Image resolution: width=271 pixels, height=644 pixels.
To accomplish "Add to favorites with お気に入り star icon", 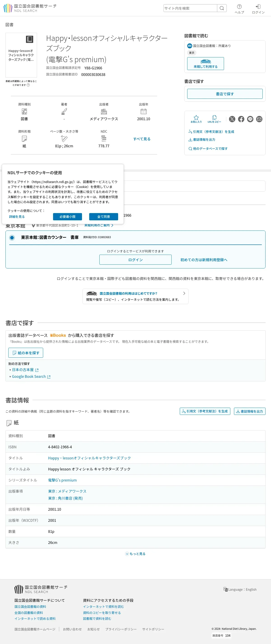I will point(196,119).
